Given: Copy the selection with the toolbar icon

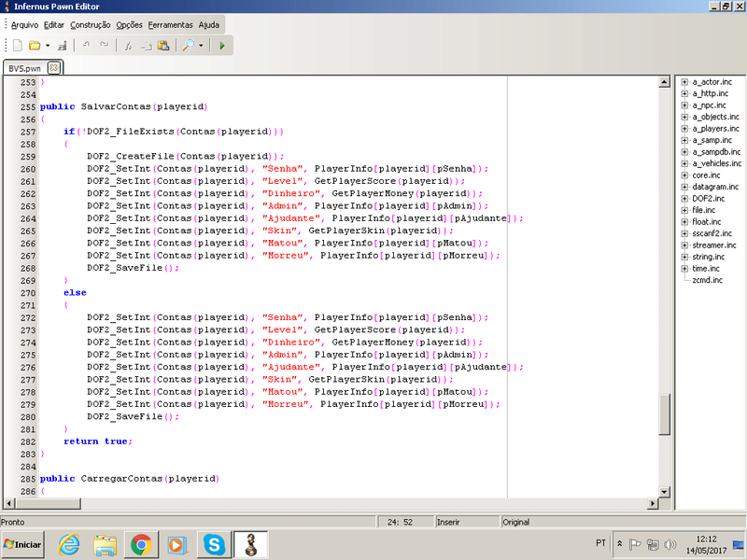Looking at the screenshot, I should pyautogui.click(x=147, y=46).
